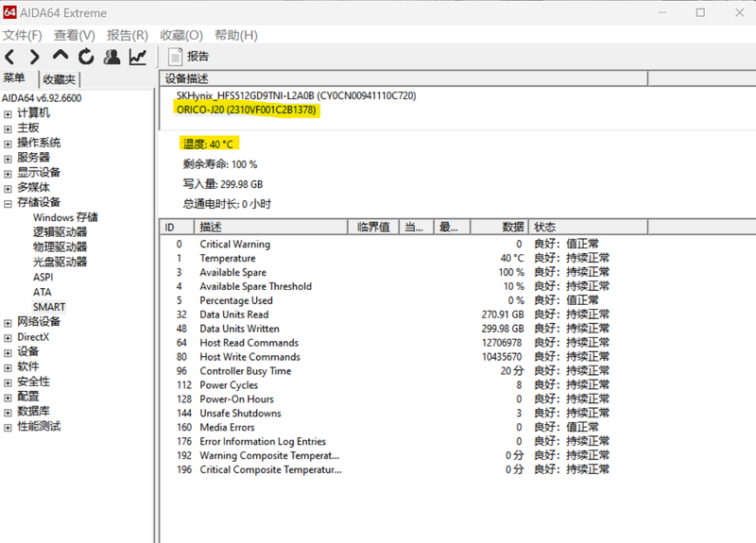Viewport: 756px width, 543px height.
Task: Expand the 显示设备 tree node
Action: pyautogui.click(x=8, y=174)
